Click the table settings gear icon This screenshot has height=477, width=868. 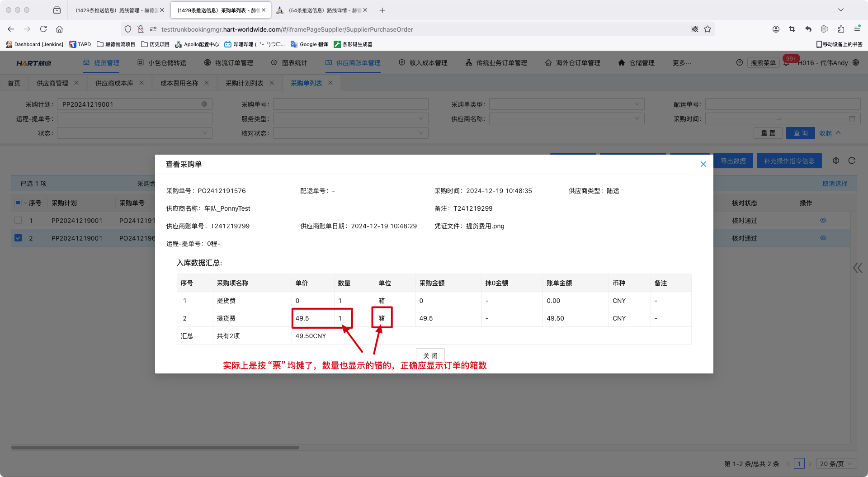coord(836,161)
